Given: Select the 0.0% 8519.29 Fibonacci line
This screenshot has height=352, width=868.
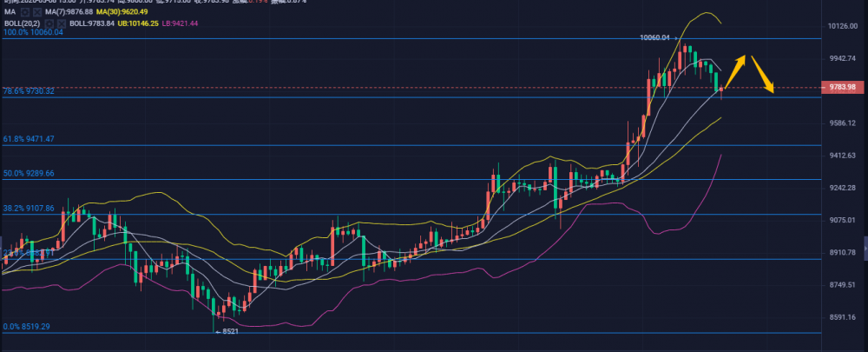Looking at the screenshot, I should (x=28, y=327).
